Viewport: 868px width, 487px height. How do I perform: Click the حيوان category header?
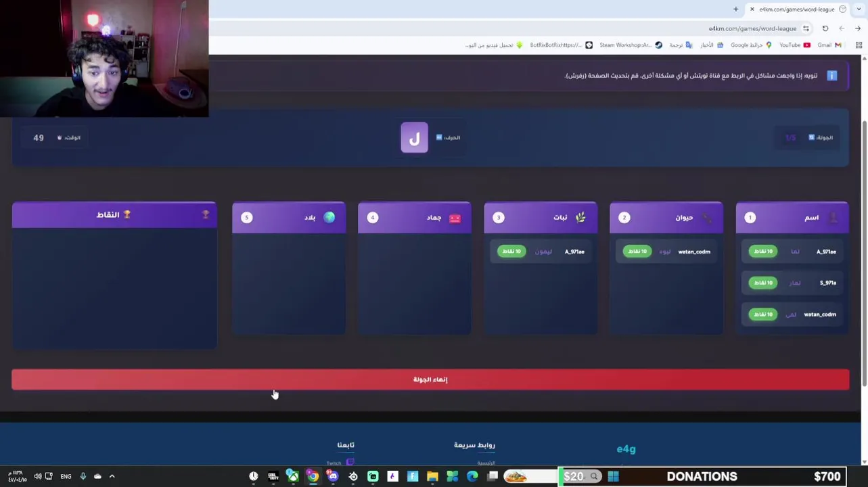coord(666,217)
